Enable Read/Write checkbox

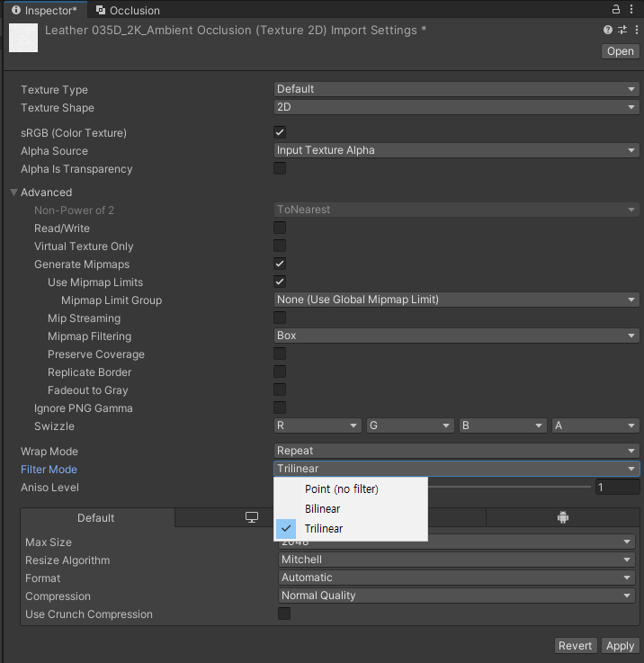pyautogui.click(x=280, y=228)
